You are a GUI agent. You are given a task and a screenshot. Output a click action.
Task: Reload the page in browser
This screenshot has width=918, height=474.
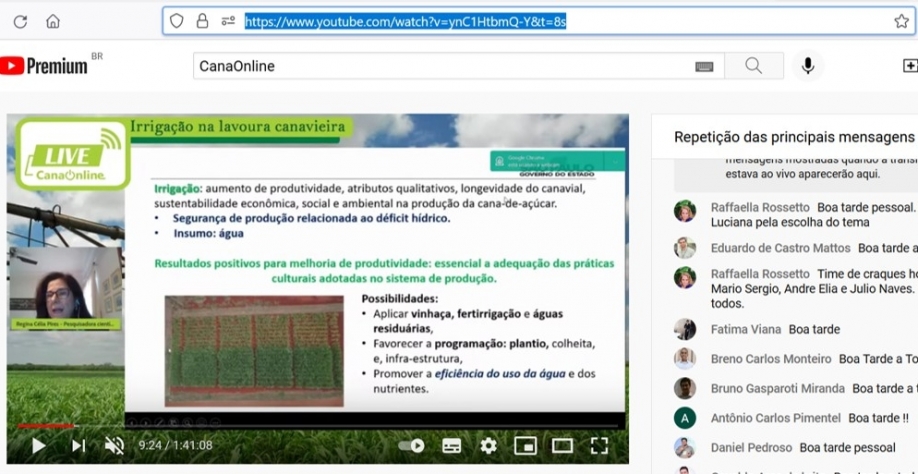coord(20,21)
